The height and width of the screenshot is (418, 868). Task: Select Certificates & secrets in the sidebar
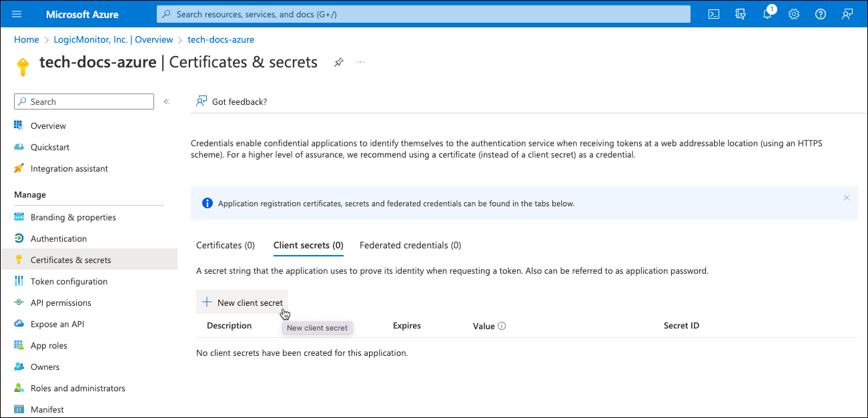(89, 260)
